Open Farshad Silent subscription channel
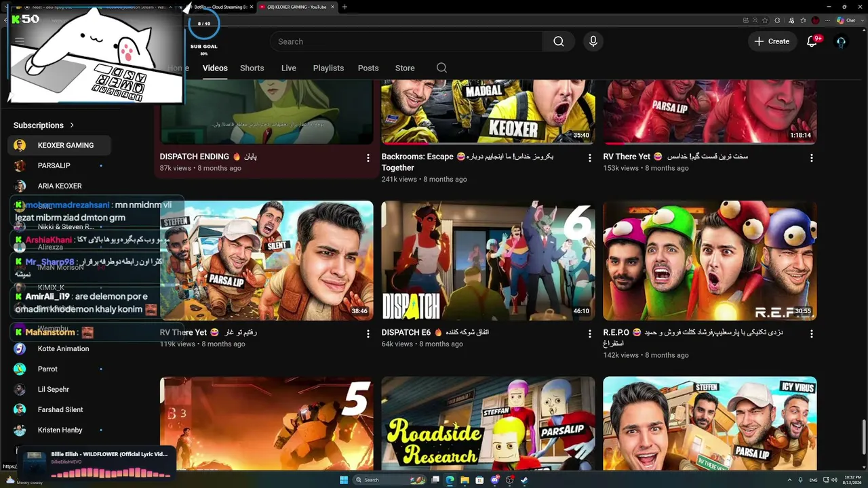The width and height of the screenshot is (868, 488). [x=60, y=409]
